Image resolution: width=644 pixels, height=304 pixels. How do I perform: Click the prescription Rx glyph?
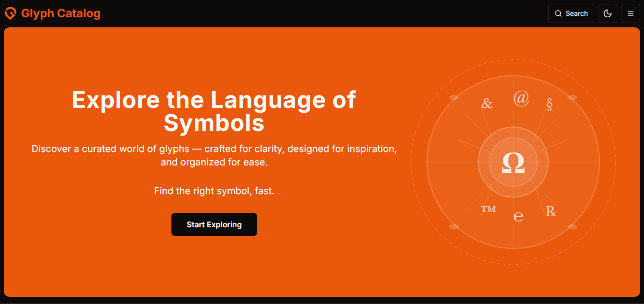coord(550,211)
